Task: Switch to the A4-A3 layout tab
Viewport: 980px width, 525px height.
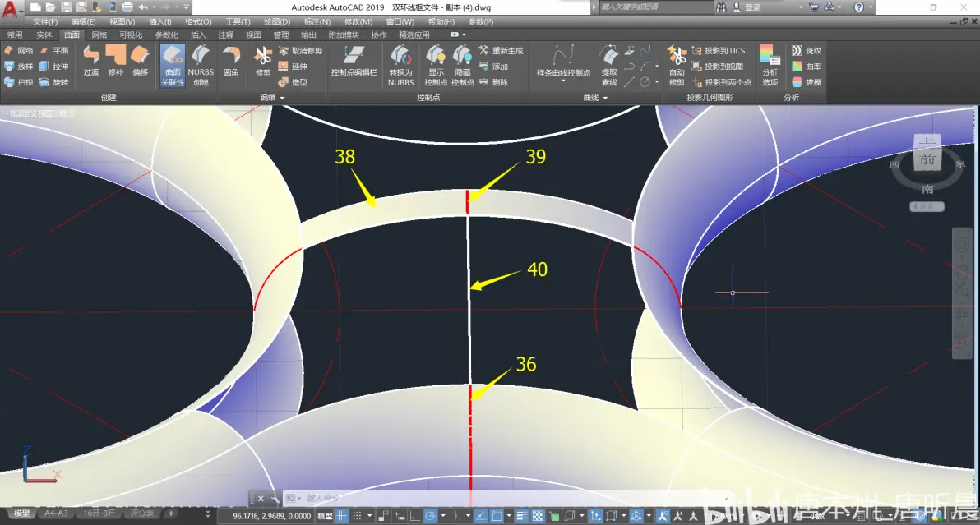Action: (56, 513)
